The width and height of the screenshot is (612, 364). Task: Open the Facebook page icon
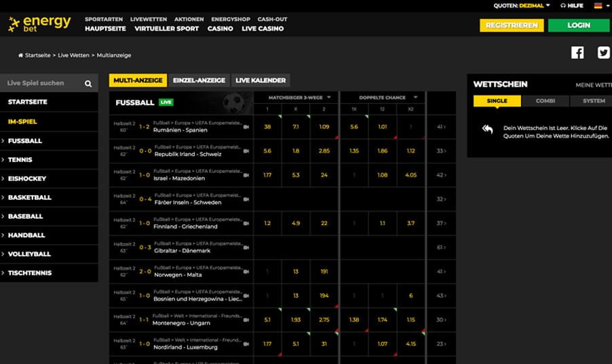coord(577,53)
